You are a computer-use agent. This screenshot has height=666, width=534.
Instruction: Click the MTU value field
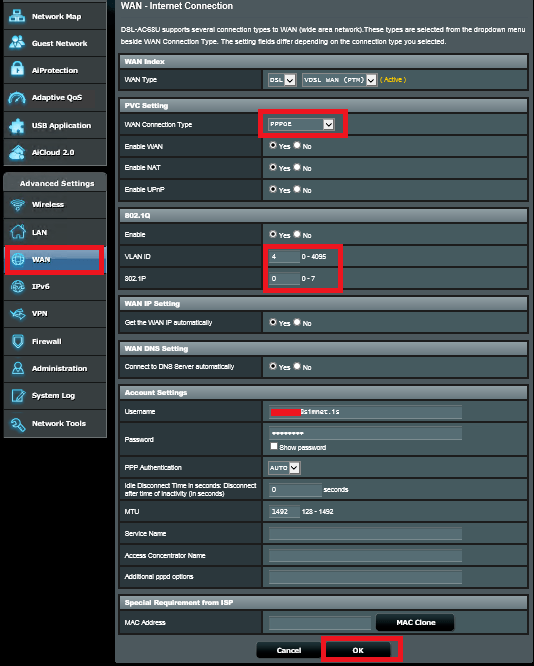284,511
